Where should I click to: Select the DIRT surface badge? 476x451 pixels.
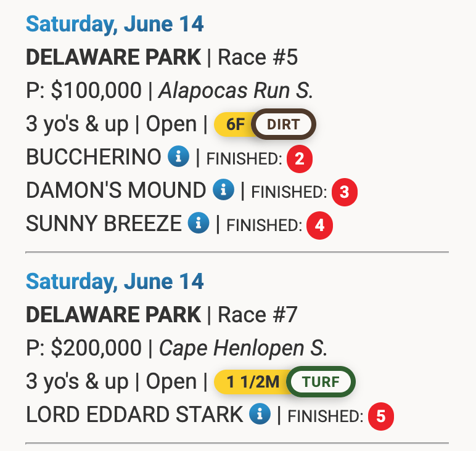(284, 124)
